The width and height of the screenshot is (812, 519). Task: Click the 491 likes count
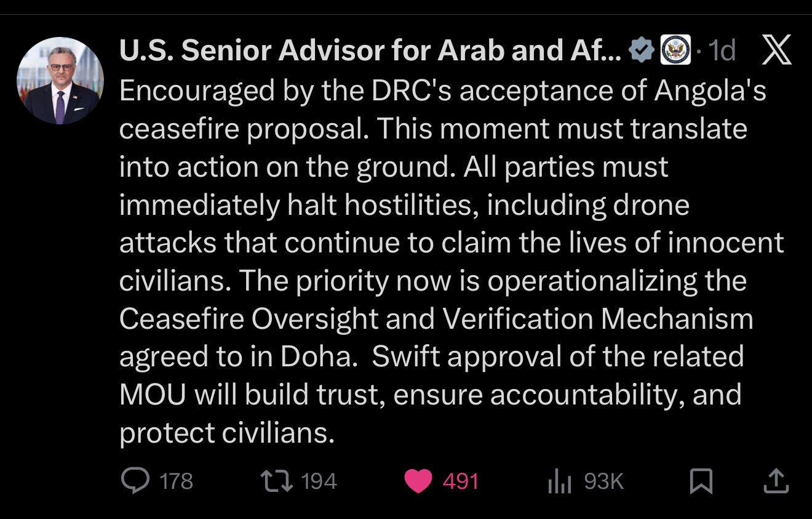pyautogui.click(x=461, y=481)
